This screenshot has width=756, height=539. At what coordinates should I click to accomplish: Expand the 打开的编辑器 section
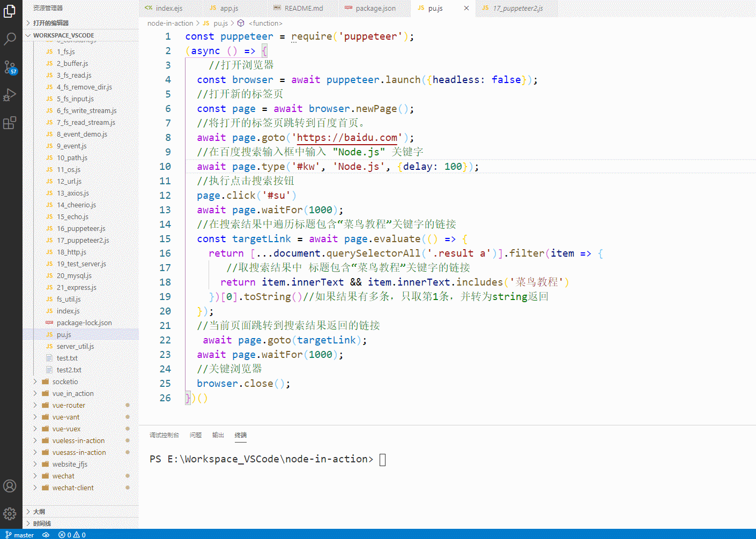coord(80,23)
